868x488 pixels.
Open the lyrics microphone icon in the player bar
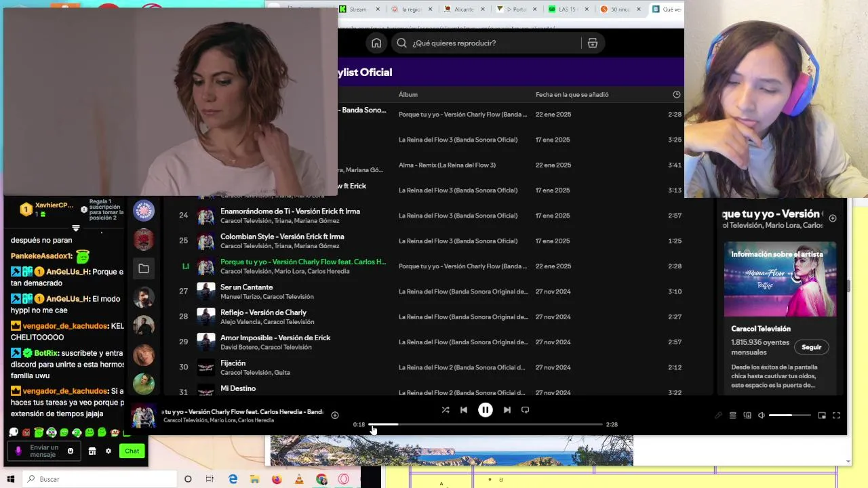719,415
